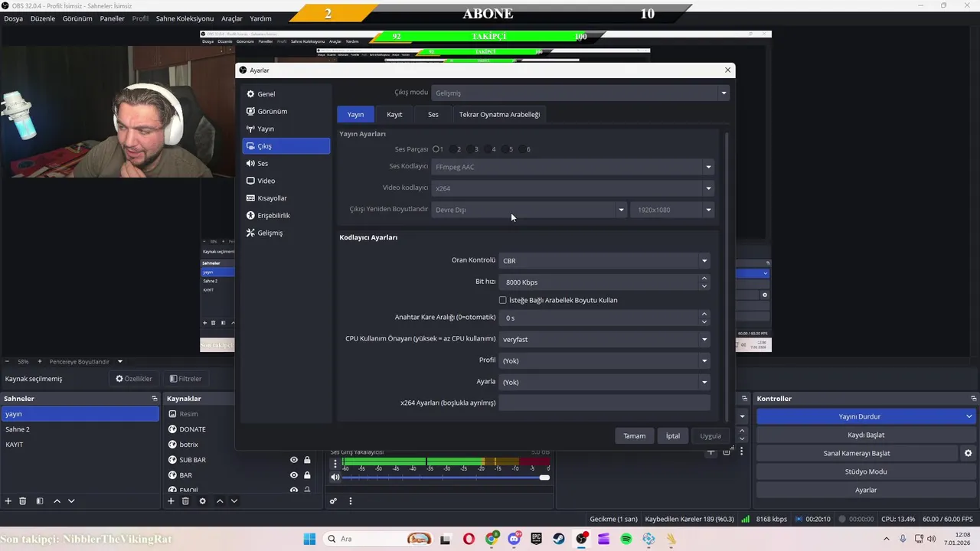The width and height of the screenshot is (980, 551).
Task: Open Epic Games launcher in taskbar
Action: [537, 539]
